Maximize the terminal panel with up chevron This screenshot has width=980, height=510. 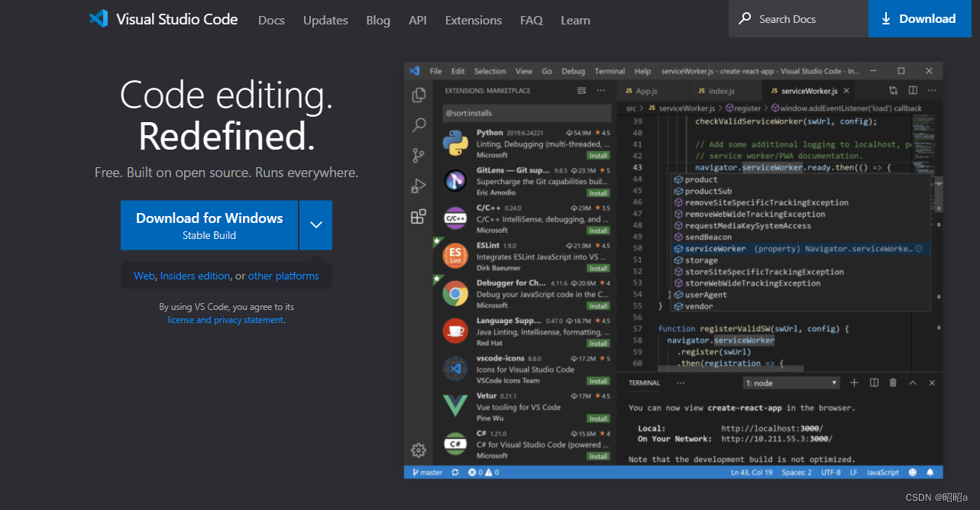912,382
